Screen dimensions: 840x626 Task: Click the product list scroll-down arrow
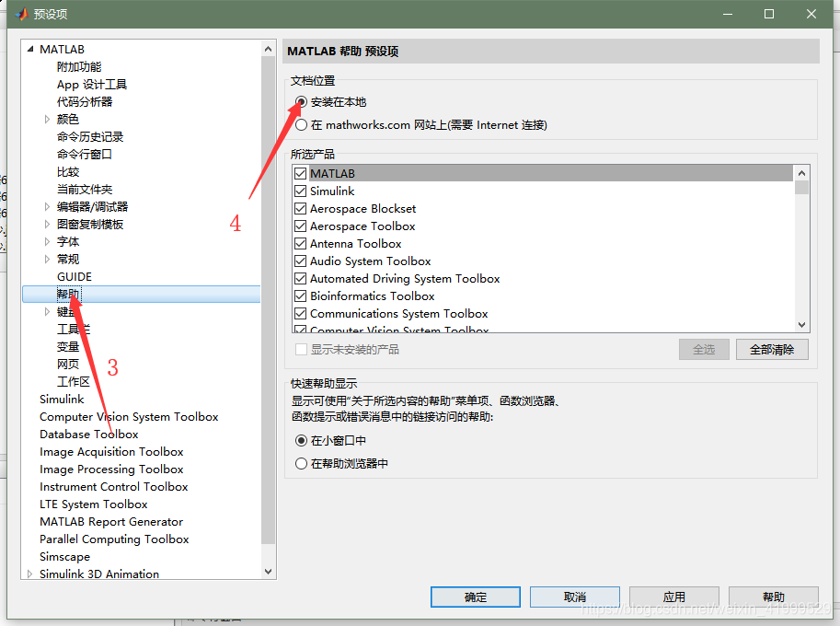pos(801,325)
